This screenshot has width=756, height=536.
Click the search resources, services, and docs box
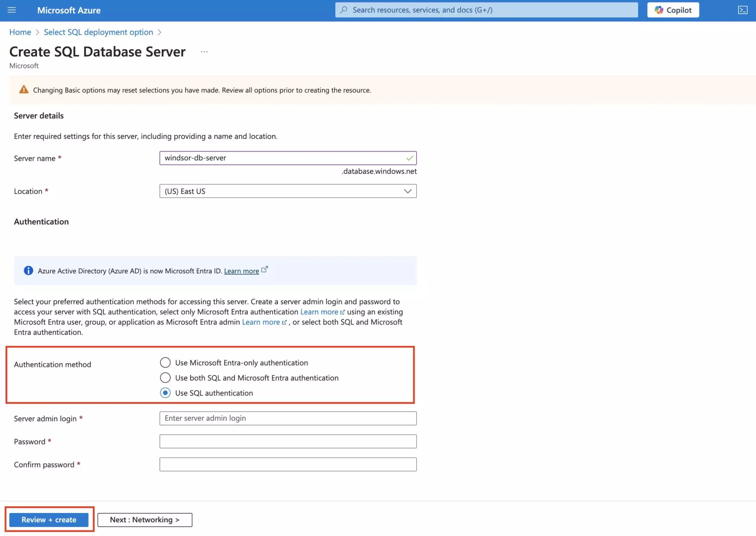486,10
